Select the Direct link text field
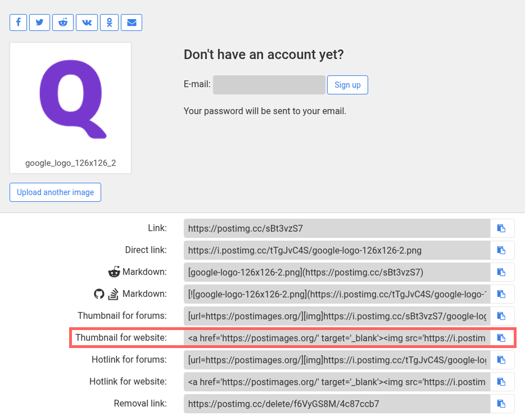 point(337,250)
